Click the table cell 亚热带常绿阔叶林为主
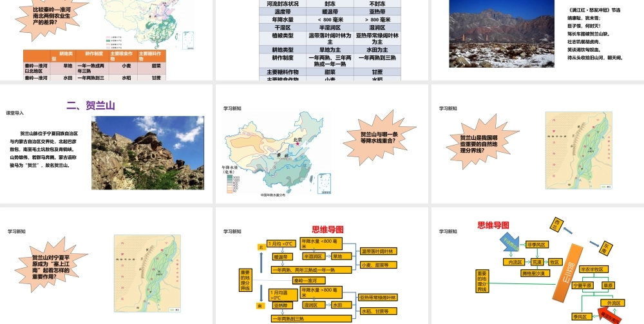The height and width of the screenshot is (324, 644). click(377, 39)
